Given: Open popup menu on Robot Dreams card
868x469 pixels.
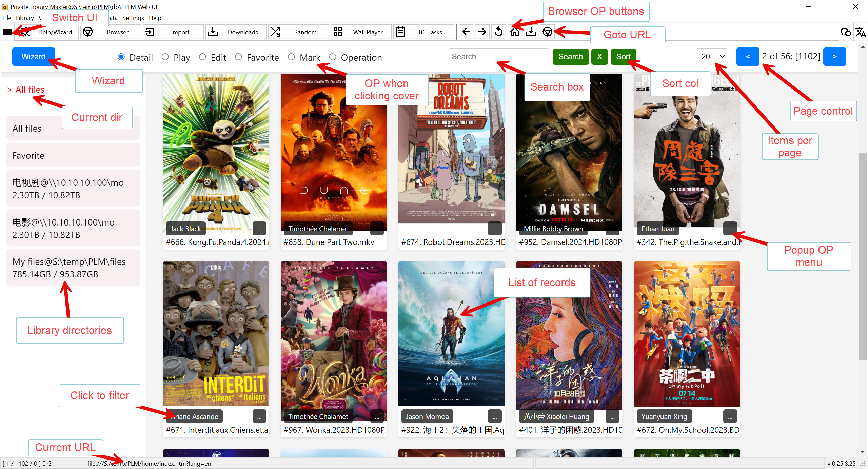Looking at the screenshot, I should pyautogui.click(x=495, y=229).
